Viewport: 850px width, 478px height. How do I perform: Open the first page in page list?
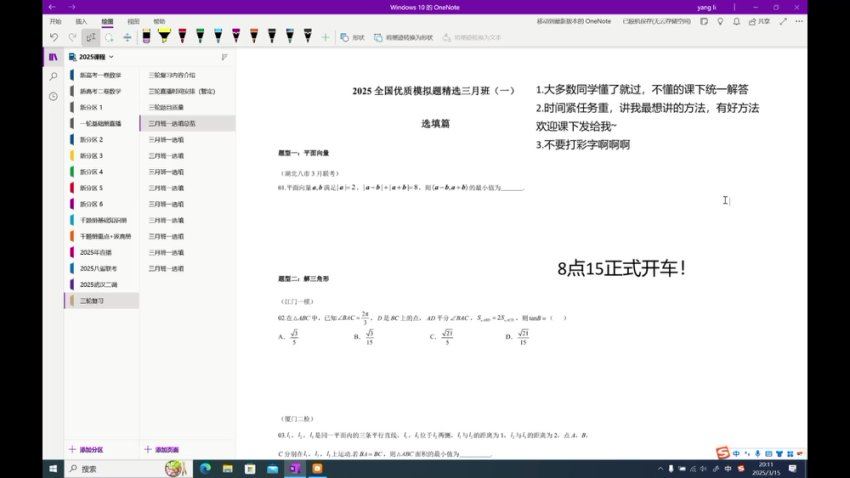[x=188, y=75]
